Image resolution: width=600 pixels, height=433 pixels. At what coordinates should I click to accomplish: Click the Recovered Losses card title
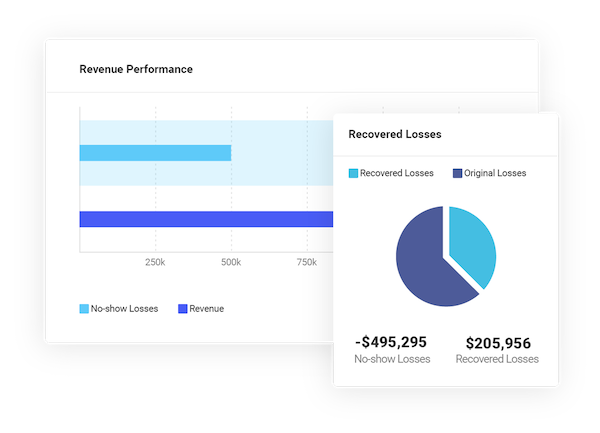[x=395, y=134]
